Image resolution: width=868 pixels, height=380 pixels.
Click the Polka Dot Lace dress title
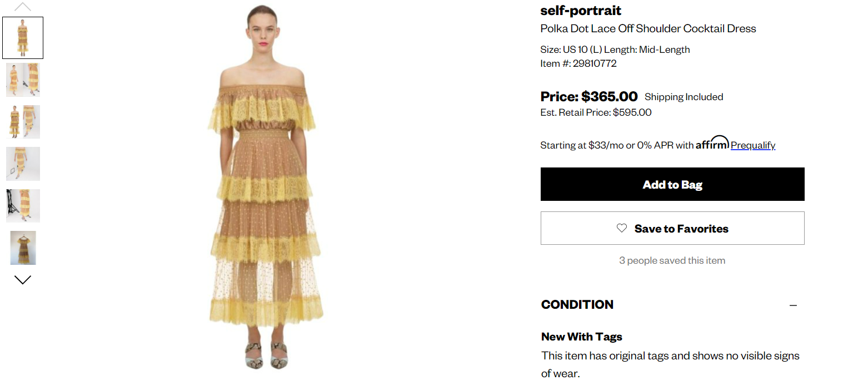(648, 28)
